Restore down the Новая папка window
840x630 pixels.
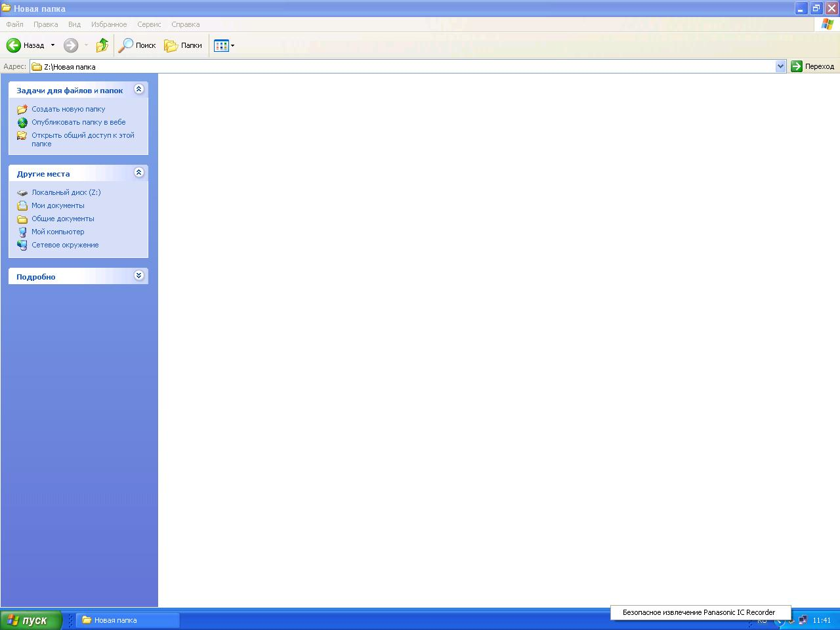tap(816, 9)
